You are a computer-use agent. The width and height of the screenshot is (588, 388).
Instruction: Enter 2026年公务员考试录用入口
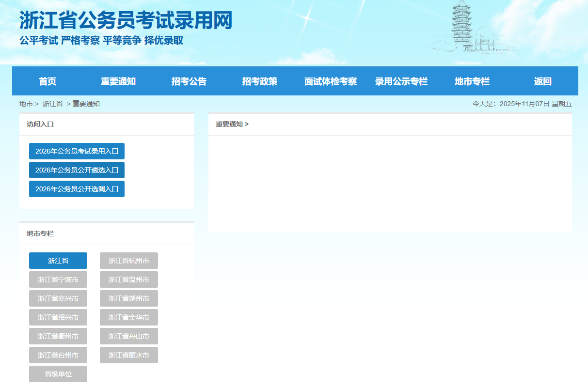[77, 151]
